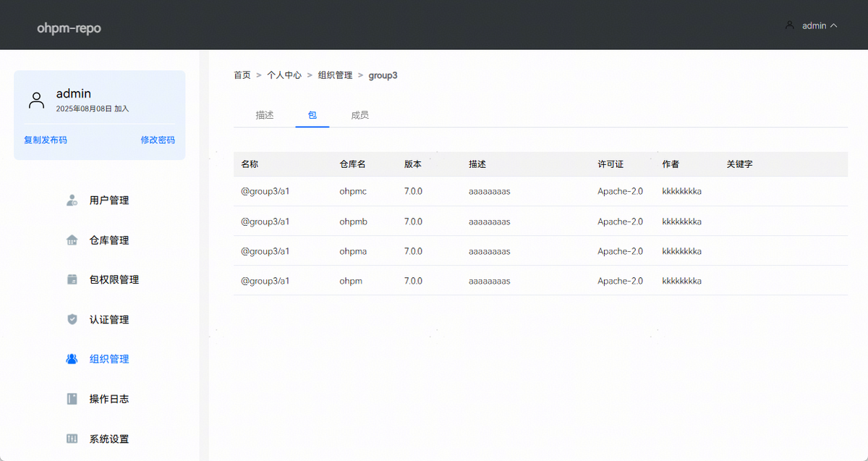Click the user icon in top header
This screenshot has height=461, width=868.
(x=789, y=25)
